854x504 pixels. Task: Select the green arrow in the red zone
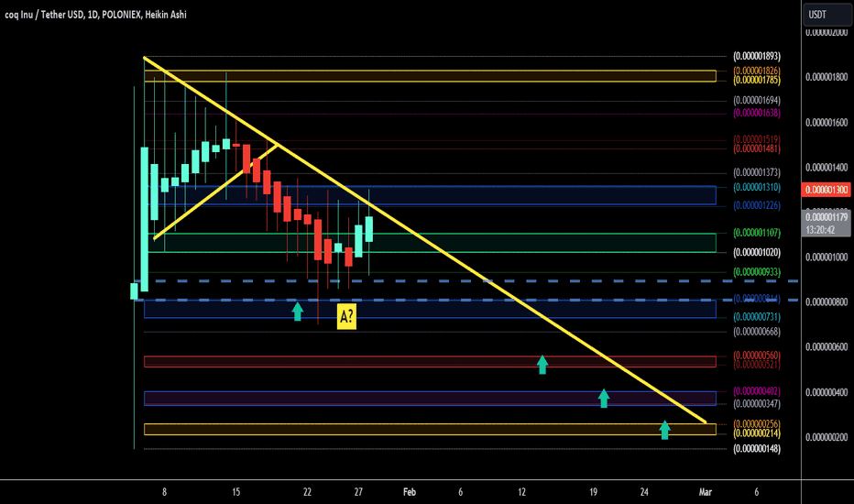point(542,365)
